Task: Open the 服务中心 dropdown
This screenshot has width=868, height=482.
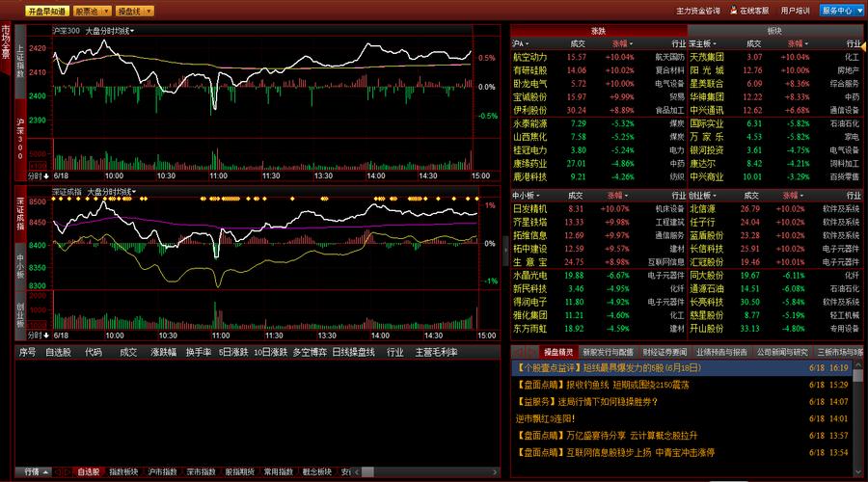Action: [841, 11]
